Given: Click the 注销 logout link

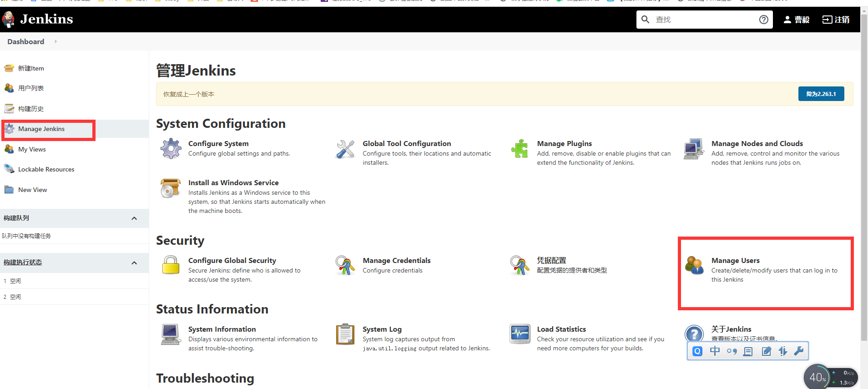Looking at the screenshot, I should pos(836,20).
